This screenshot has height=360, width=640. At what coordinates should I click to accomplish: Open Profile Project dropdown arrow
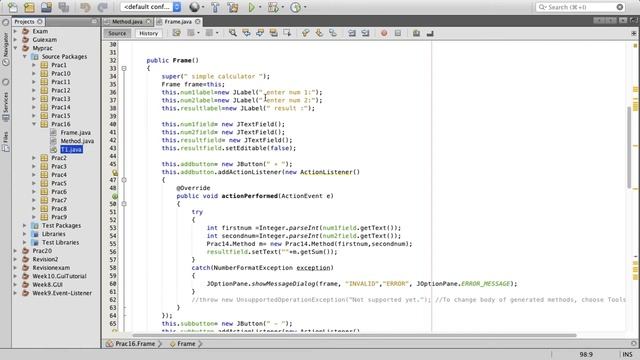[x=305, y=7]
